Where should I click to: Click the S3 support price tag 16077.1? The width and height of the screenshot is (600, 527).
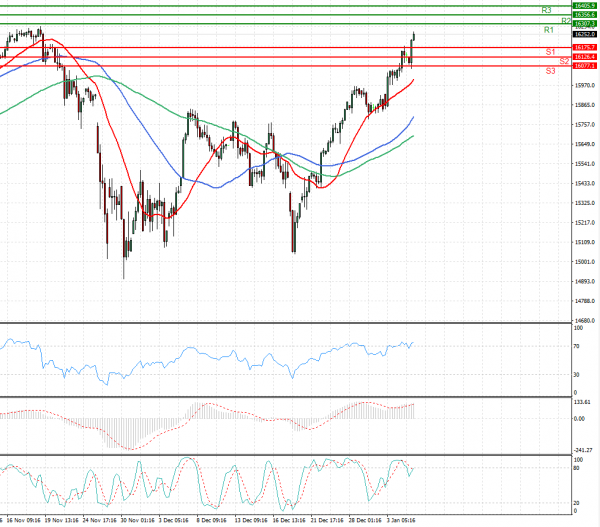[x=584, y=66]
